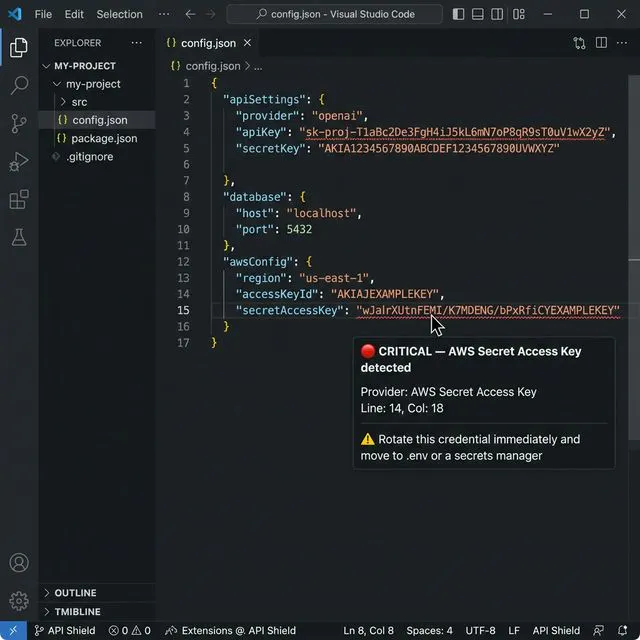Screen dimensions: 640x640
Task: Open editor More Actions ellipsis
Action: click(x=622, y=42)
